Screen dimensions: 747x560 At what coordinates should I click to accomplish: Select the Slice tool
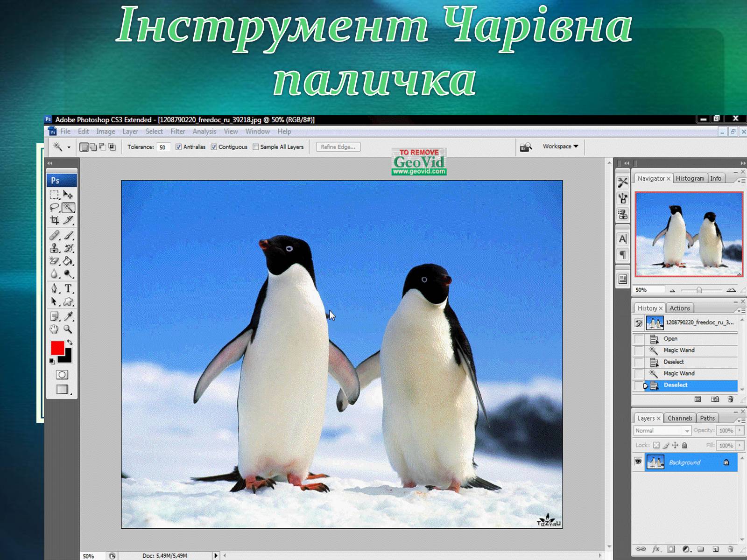(x=68, y=220)
